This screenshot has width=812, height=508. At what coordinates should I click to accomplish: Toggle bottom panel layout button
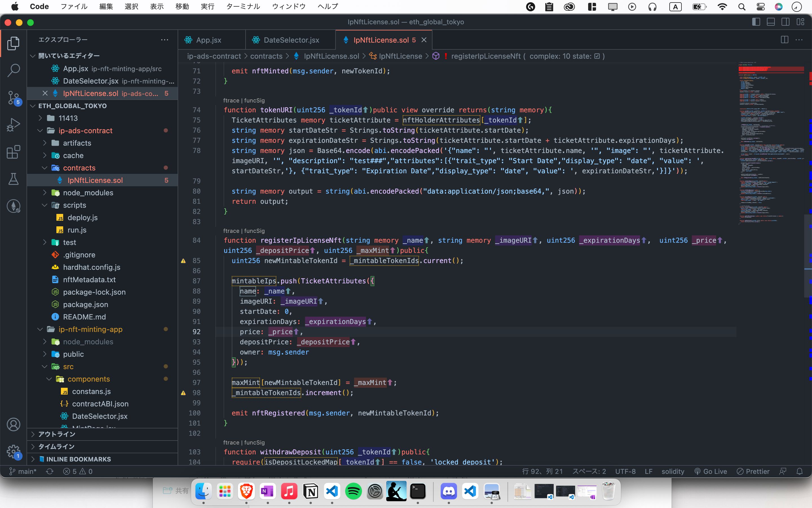pyautogui.click(x=771, y=22)
